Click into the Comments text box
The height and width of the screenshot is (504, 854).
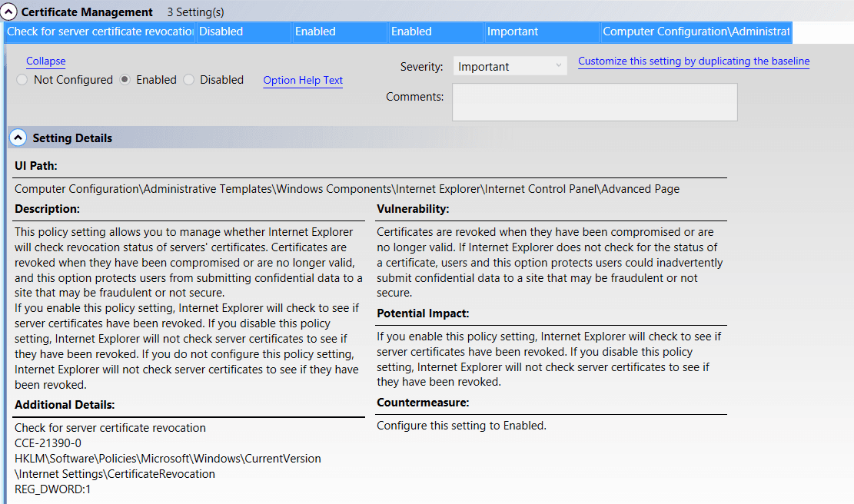pos(595,101)
